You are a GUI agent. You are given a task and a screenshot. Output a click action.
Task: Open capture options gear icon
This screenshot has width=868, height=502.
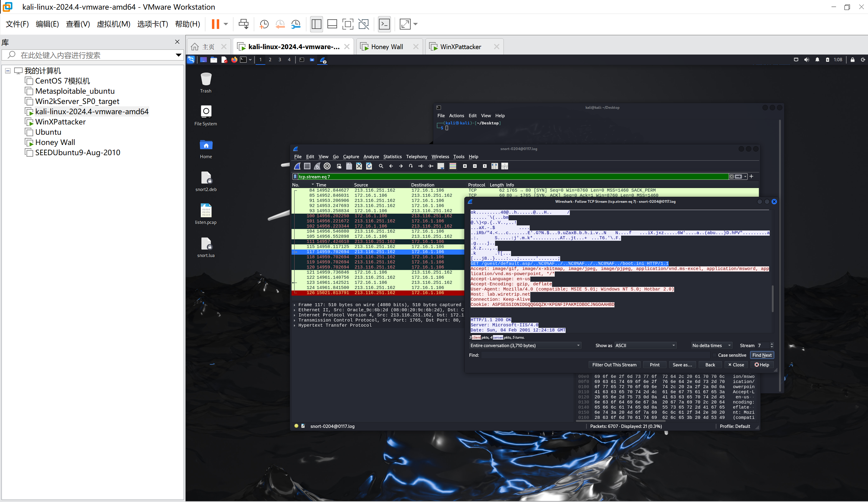327,166
